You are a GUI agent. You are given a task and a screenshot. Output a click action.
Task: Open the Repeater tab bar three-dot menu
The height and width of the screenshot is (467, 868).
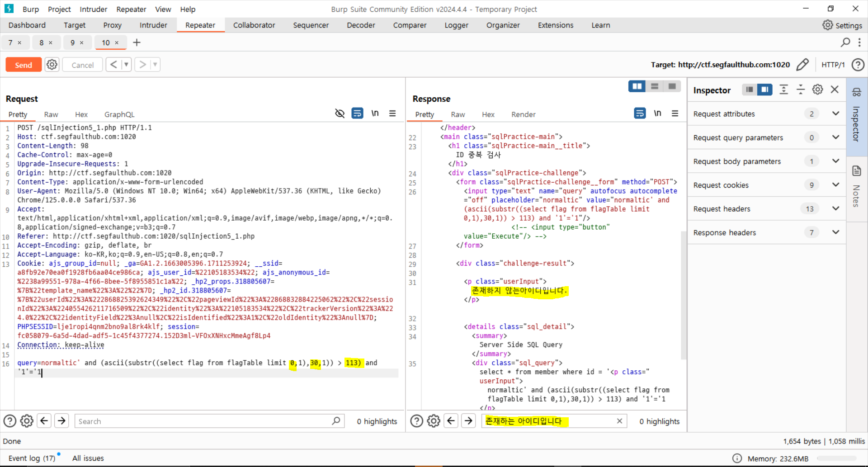pos(859,42)
